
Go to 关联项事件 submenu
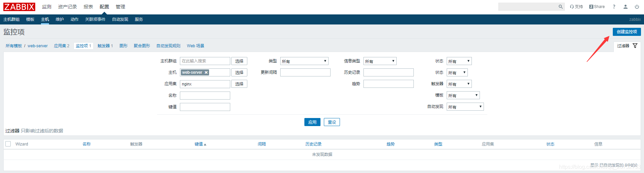click(x=95, y=19)
